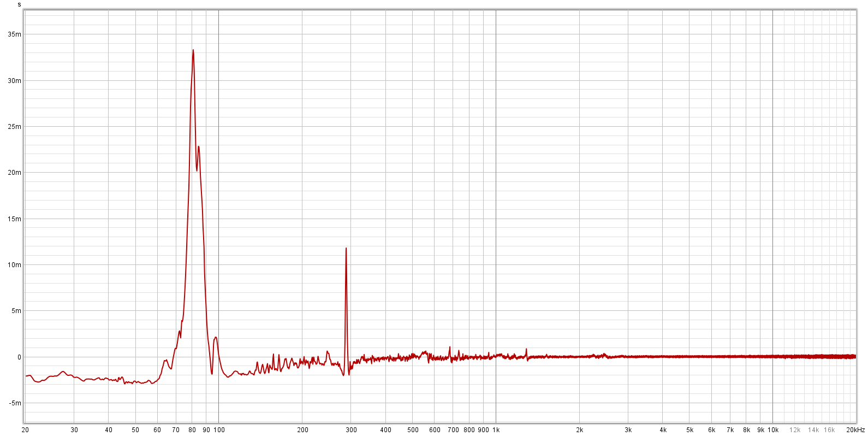Click the greyed 14k frequency label
Viewport: 868px width, 436px height.
[813, 430]
